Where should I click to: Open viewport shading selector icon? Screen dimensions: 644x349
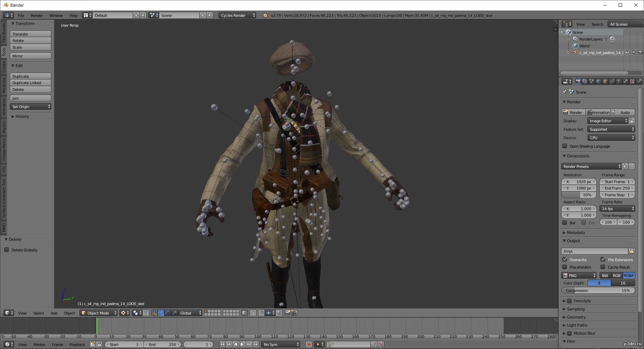125,313
